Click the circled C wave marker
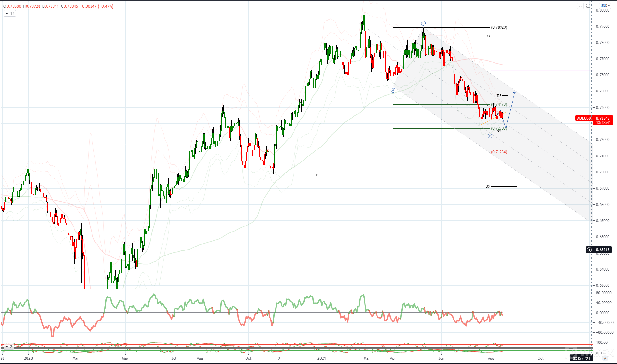Image resolution: width=617 pixels, height=364 pixels. coord(490,136)
